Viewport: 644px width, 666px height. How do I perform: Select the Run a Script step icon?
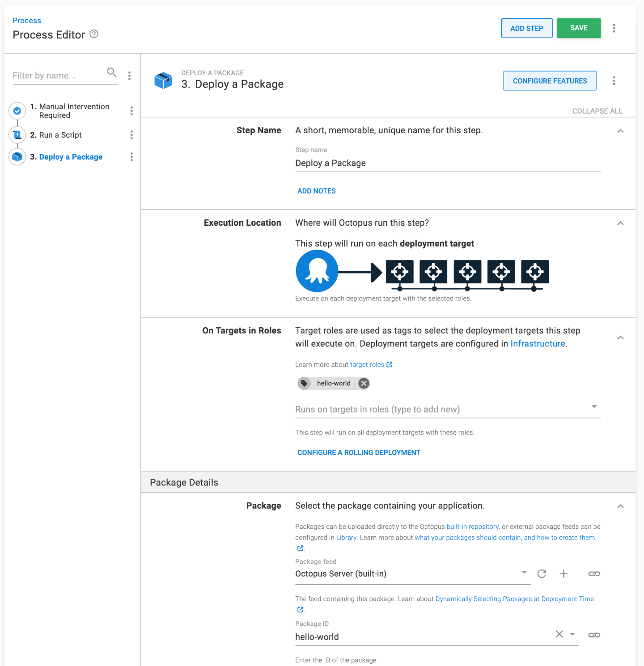17,135
